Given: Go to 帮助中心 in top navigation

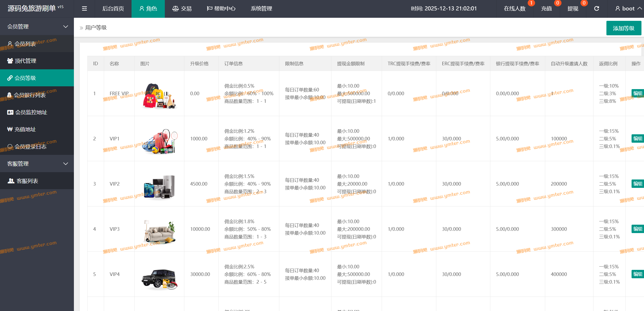Looking at the screenshot, I should click(x=221, y=9).
